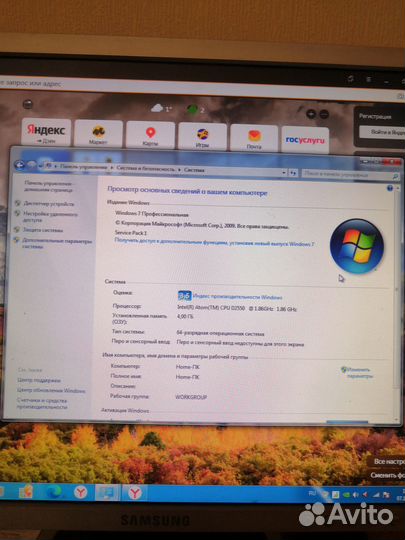Screen dimensions: 405x540
Task: Click the back arrow in Control Panel
Action: [x=20, y=165]
